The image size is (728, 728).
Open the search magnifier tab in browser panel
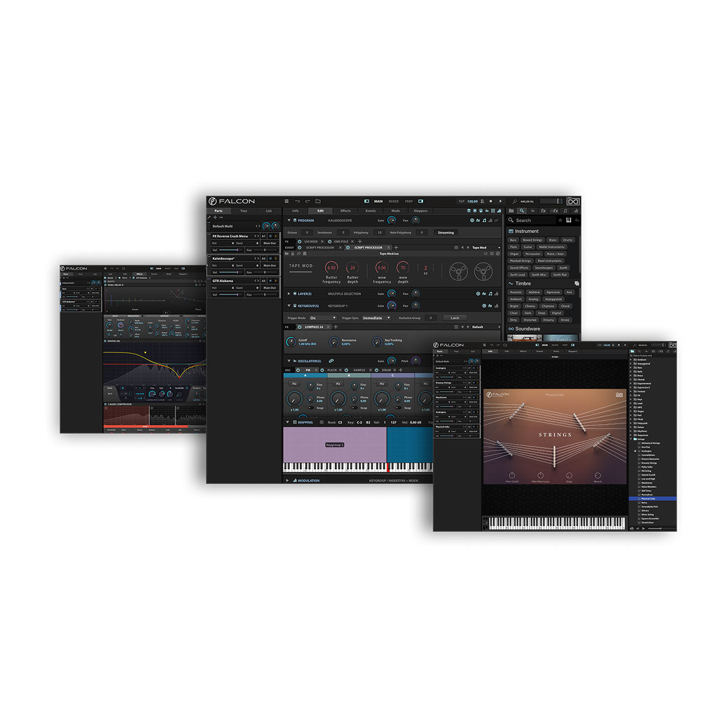[522, 211]
